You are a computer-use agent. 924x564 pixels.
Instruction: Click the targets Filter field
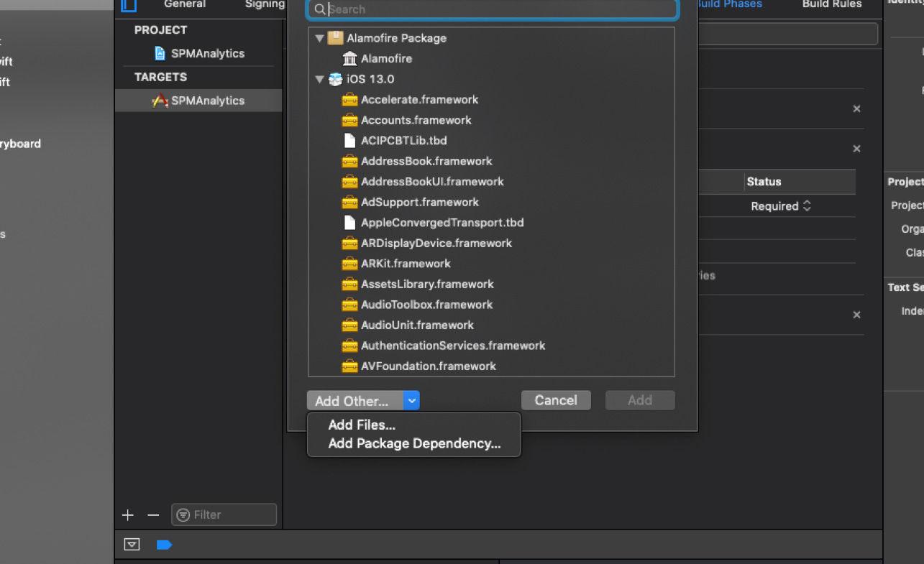click(224, 514)
